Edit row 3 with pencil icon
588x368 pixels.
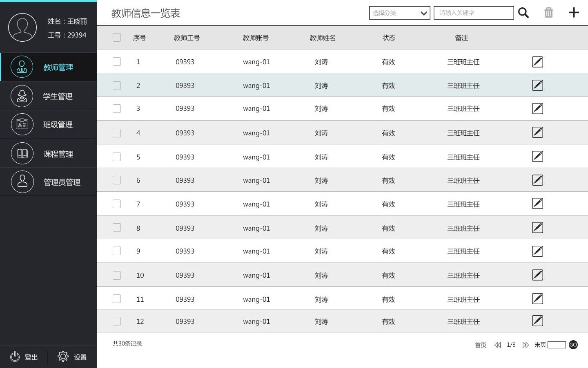(537, 108)
